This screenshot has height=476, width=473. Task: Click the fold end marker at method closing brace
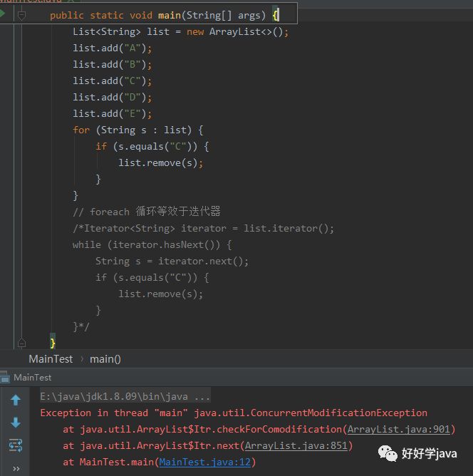[21, 343]
